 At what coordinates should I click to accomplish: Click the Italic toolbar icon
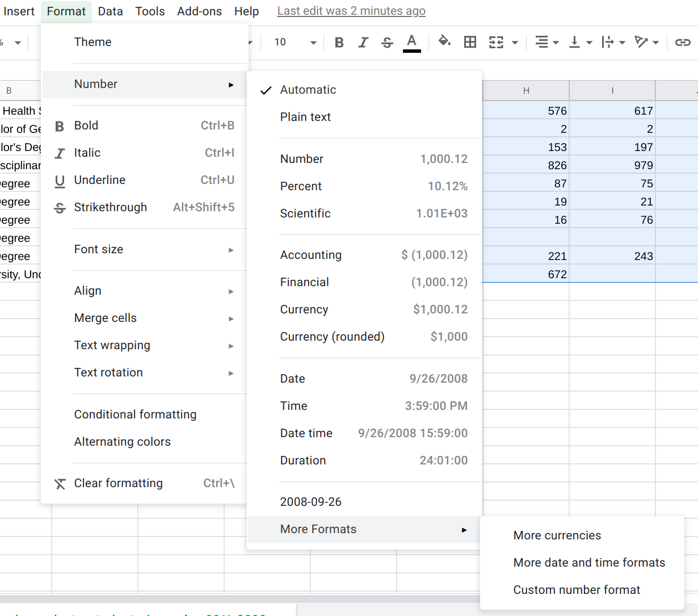point(363,43)
